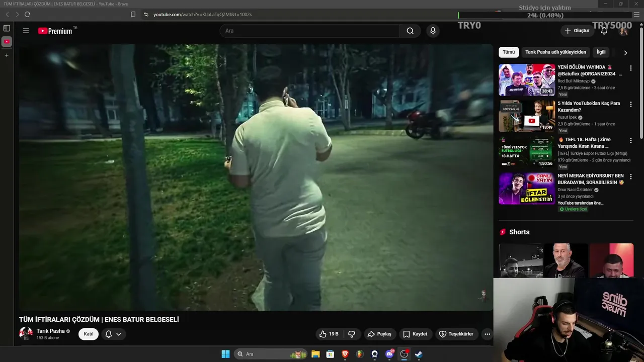This screenshot has height=362, width=644.
Task: Click the Kaydet save button
Action: [x=415, y=334]
